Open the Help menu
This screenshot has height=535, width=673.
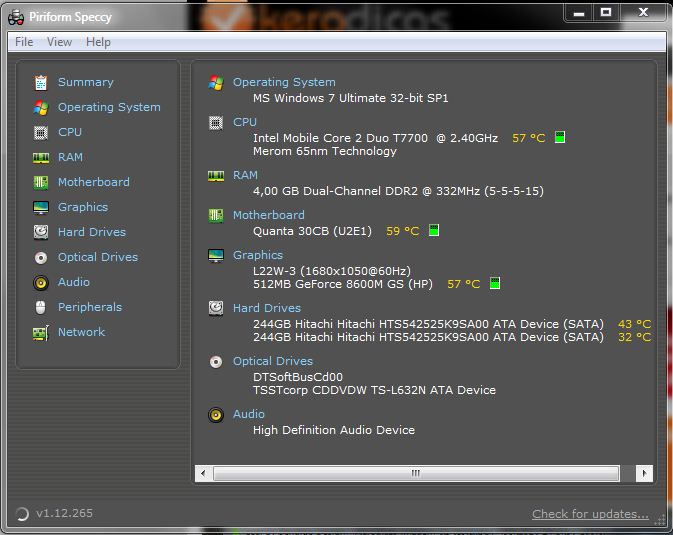coord(98,42)
